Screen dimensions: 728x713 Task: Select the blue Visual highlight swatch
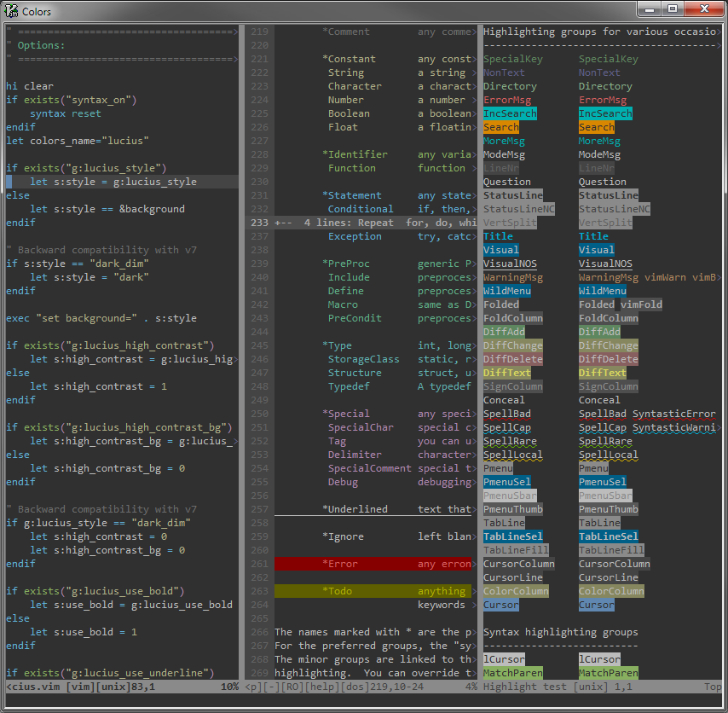click(500, 250)
